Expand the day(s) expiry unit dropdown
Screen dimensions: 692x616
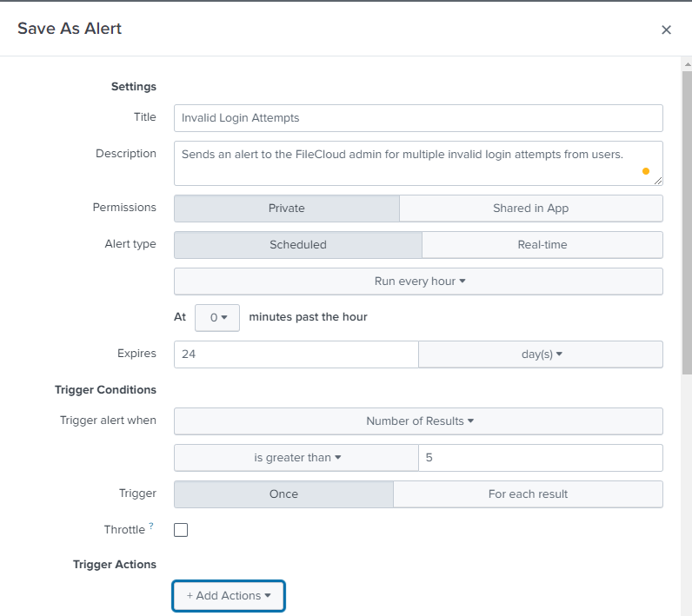pos(540,354)
